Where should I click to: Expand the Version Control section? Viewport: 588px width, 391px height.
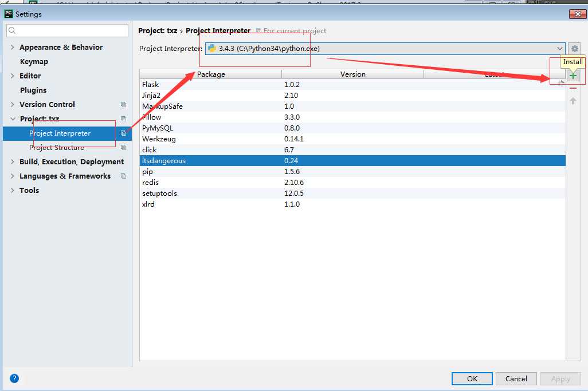[x=13, y=105]
